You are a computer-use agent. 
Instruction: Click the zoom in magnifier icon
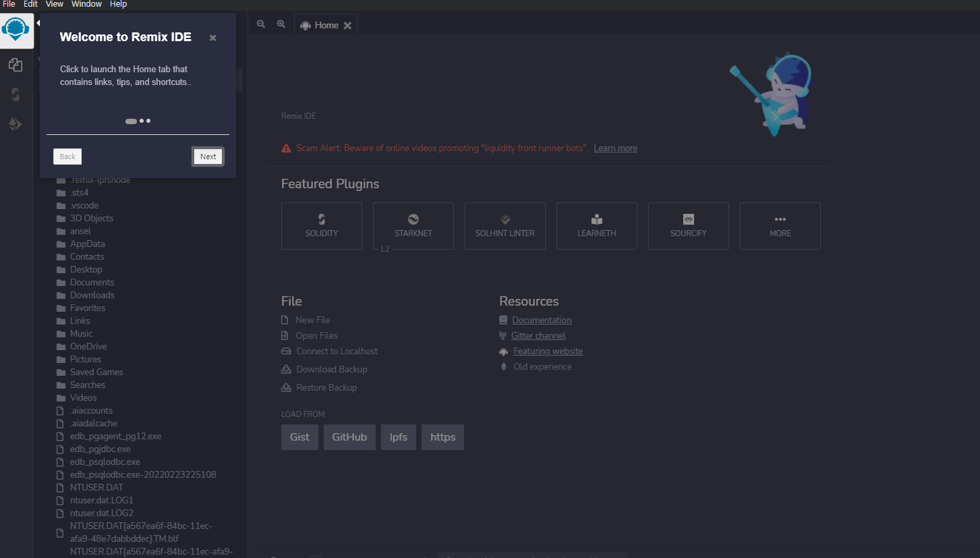(281, 24)
